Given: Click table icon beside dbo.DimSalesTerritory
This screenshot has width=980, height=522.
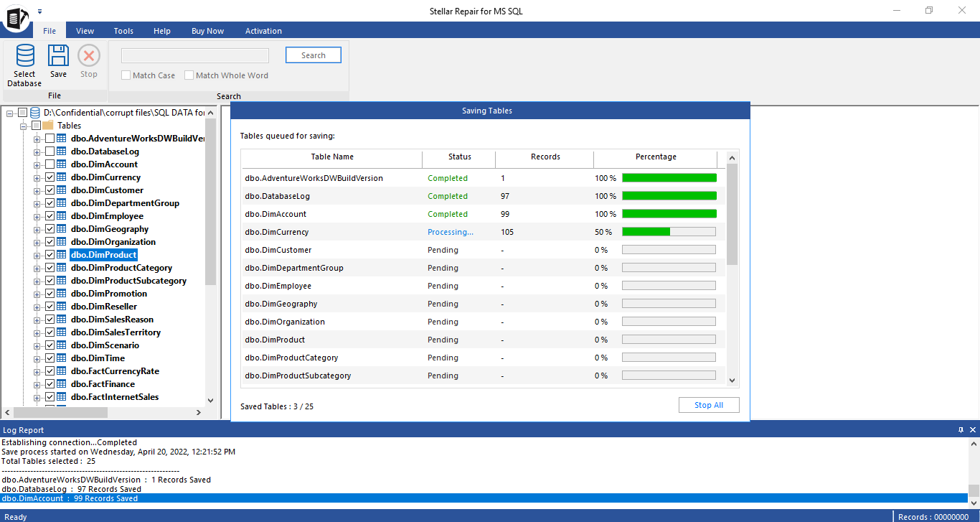Looking at the screenshot, I should click(x=62, y=332).
